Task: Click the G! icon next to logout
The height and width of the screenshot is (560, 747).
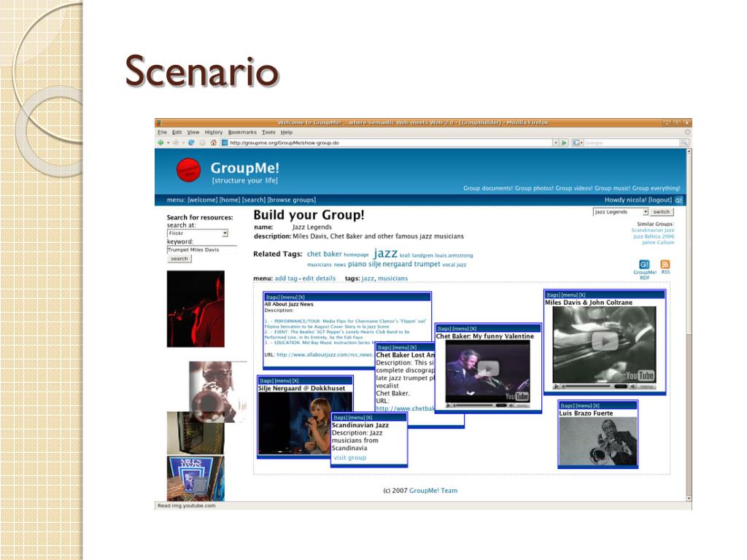Action: [x=678, y=201]
